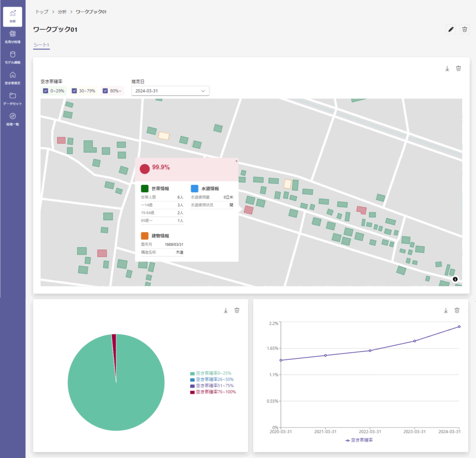Toggle 空き家確率76~100% legend swatch
This screenshot has width=476, height=458.
point(192,392)
